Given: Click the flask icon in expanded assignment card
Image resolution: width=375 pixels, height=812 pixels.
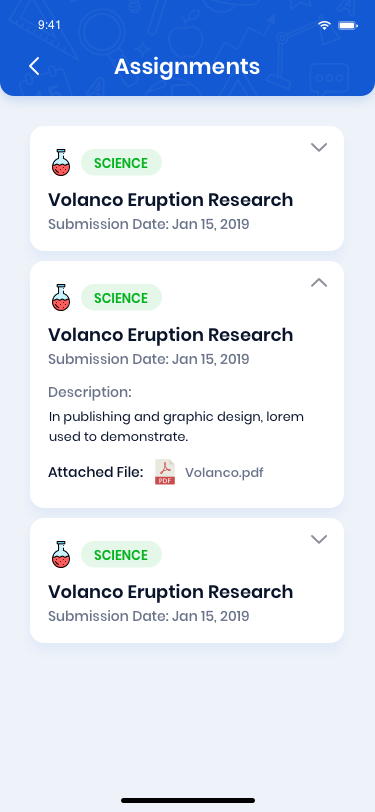Looking at the screenshot, I should pyautogui.click(x=61, y=298).
